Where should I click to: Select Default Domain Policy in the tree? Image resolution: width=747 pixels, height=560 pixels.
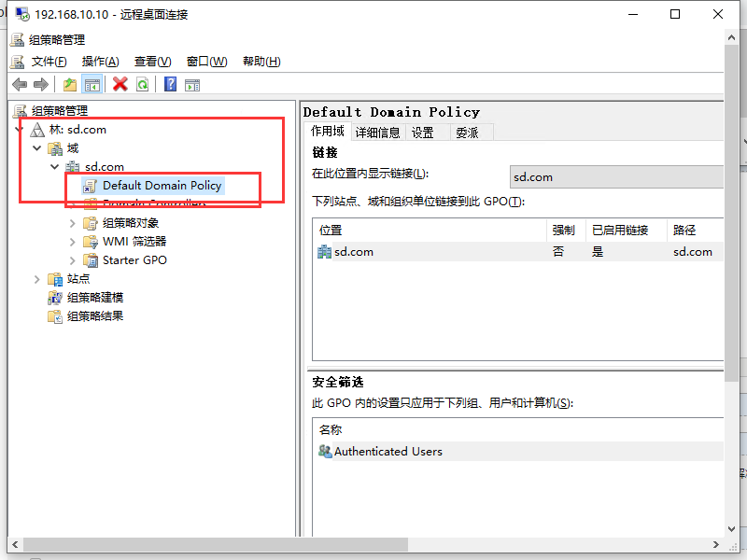162,185
